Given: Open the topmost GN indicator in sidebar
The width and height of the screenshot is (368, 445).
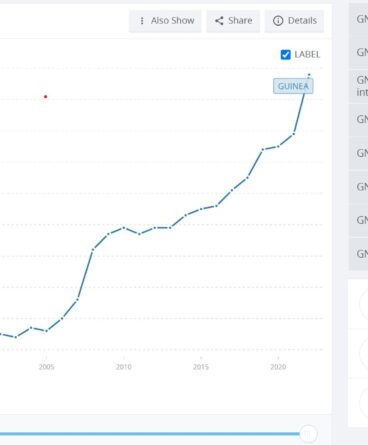Looking at the screenshot, I should click(x=359, y=19).
